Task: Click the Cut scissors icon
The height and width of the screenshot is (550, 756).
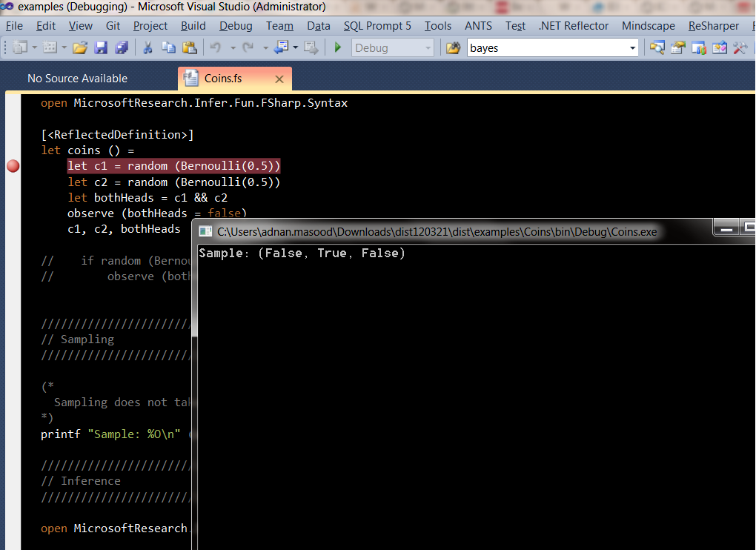Action: (x=147, y=47)
